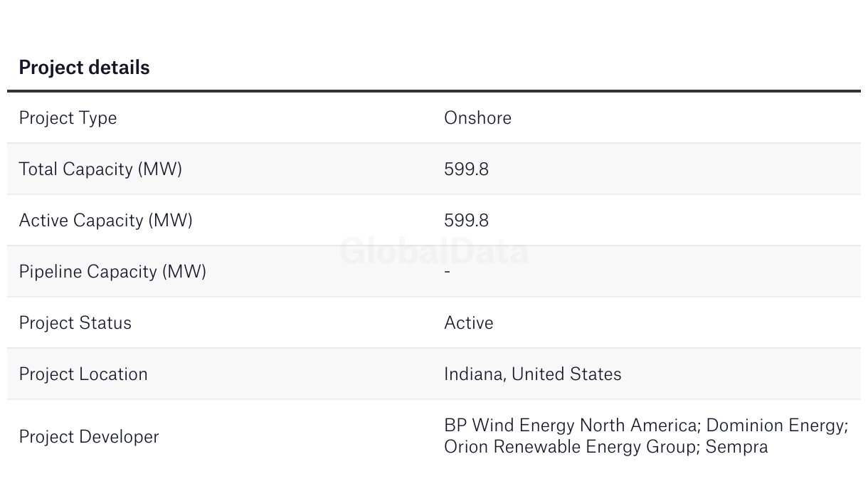Click the United States text
The height and width of the screenshot is (501, 868).
pos(566,374)
